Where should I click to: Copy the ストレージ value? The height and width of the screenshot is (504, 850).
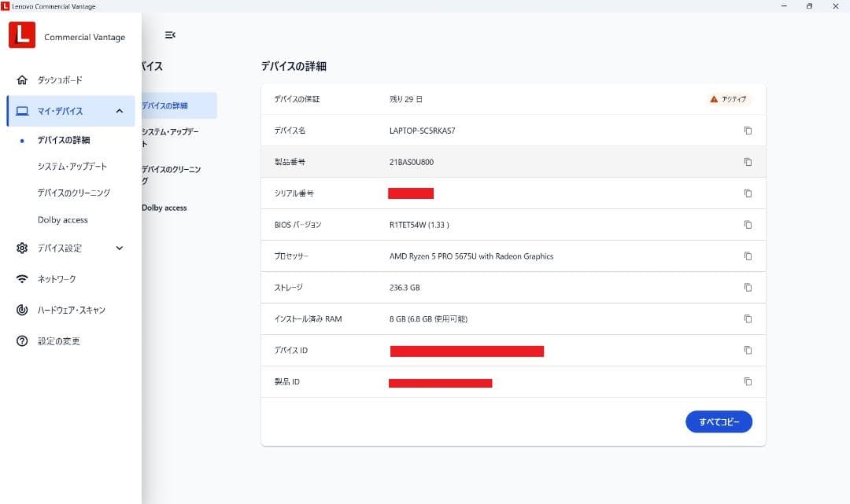pyautogui.click(x=748, y=288)
